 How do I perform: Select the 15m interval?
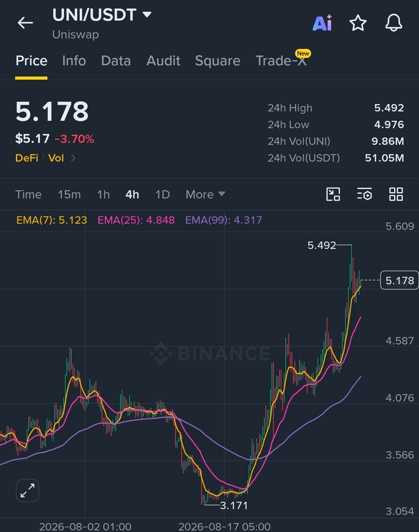[69, 194]
